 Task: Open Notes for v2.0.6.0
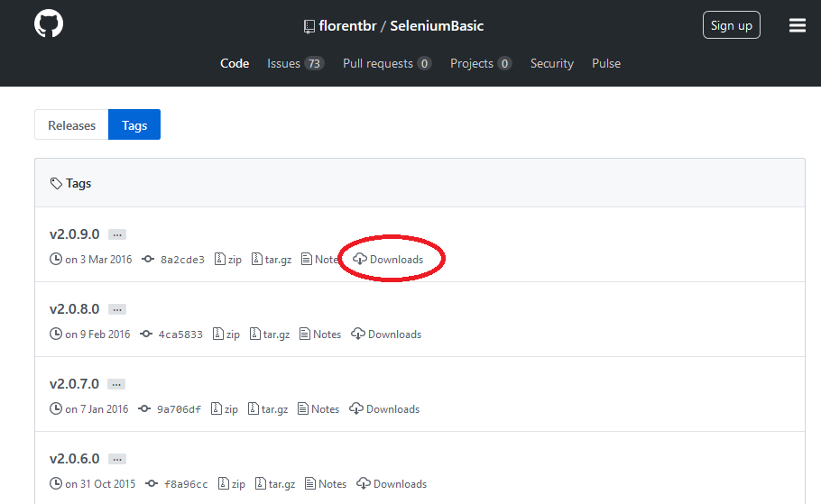click(x=326, y=483)
